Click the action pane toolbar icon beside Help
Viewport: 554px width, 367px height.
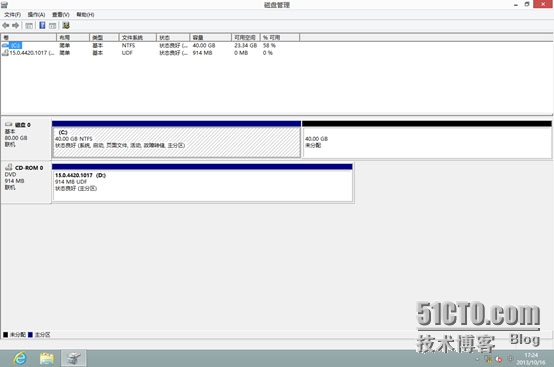tap(53, 25)
